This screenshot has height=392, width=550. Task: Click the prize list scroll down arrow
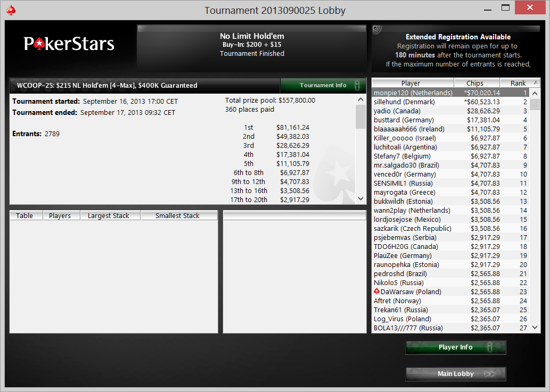coord(360,198)
